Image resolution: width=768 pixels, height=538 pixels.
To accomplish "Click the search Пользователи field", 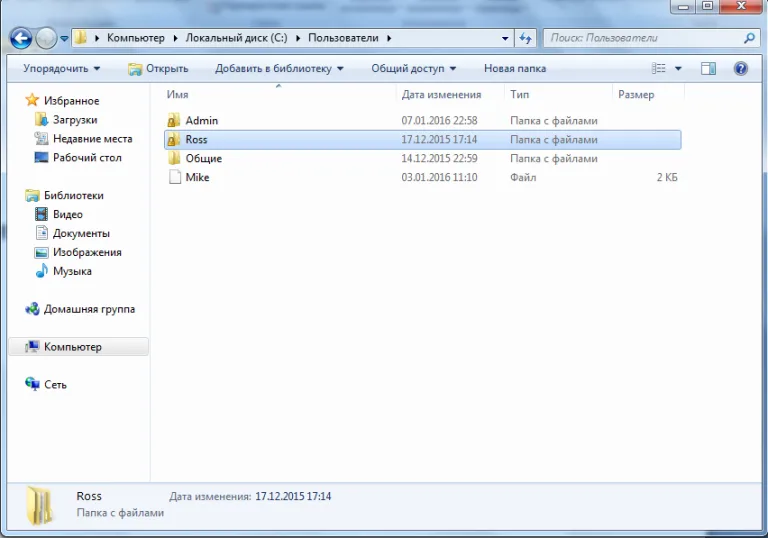I will click(644, 38).
